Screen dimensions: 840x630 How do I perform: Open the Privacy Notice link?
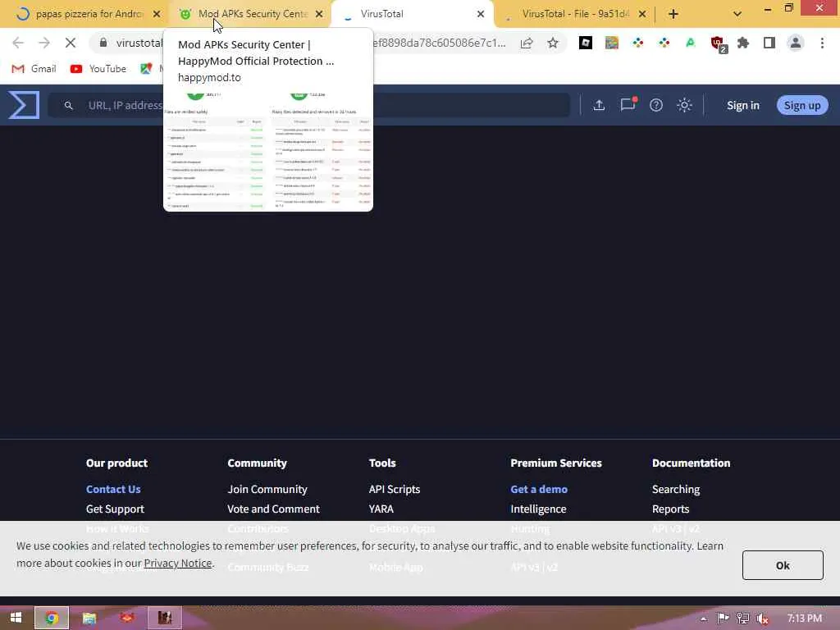(178, 563)
